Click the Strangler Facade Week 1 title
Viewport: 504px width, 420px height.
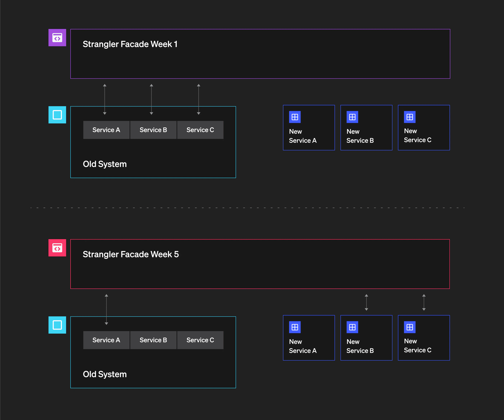click(x=130, y=44)
